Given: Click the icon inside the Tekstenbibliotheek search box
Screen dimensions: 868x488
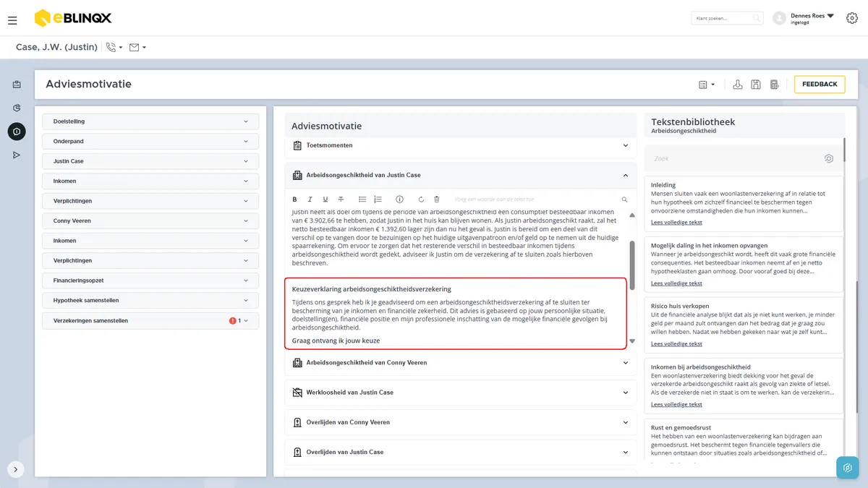Looking at the screenshot, I should click(829, 158).
